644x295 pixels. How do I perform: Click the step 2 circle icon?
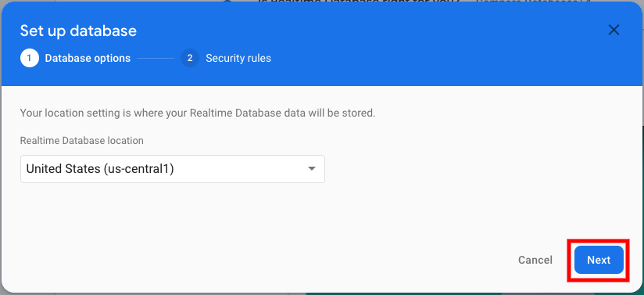190,58
